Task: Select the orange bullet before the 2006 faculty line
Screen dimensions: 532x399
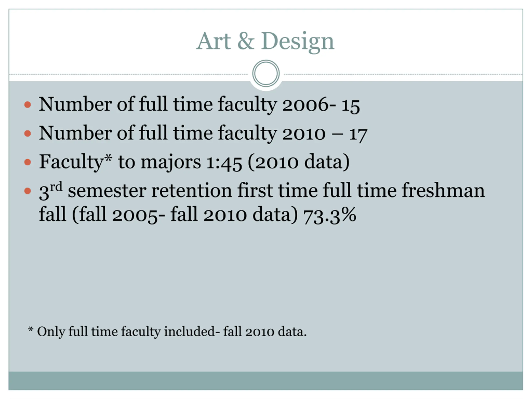Action: (x=28, y=105)
